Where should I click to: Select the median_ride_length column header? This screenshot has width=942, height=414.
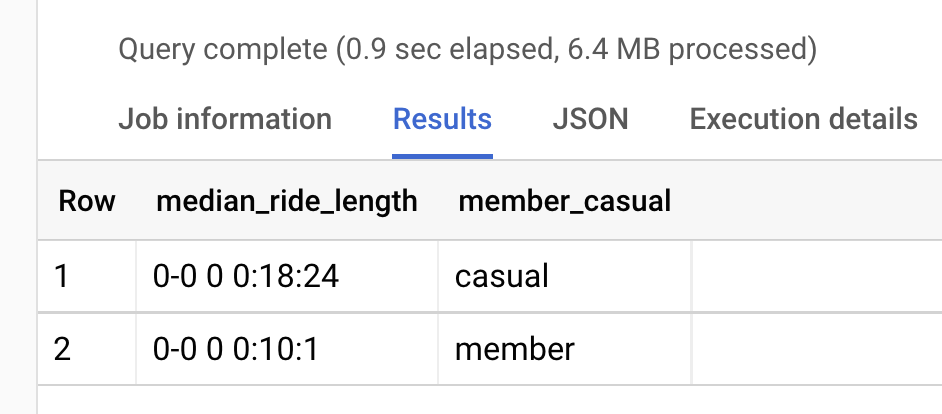pos(287,201)
